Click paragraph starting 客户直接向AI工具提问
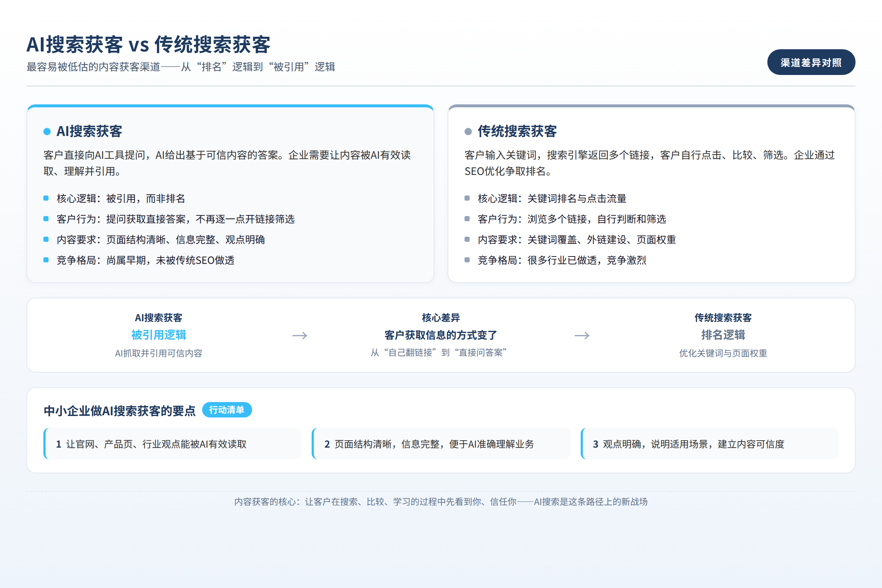Image resolution: width=882 pixels, height=588 pixels. (x=227, y=163)
